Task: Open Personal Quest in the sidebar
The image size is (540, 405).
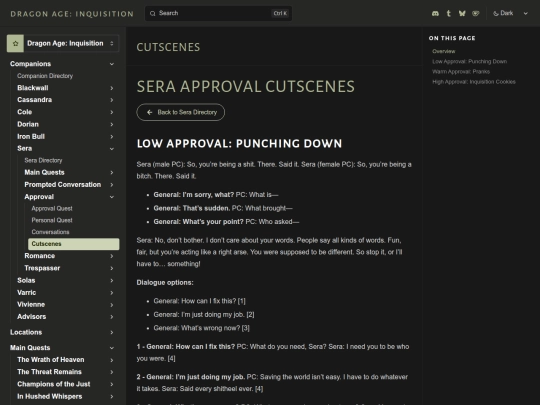Action: coord(52,220)
